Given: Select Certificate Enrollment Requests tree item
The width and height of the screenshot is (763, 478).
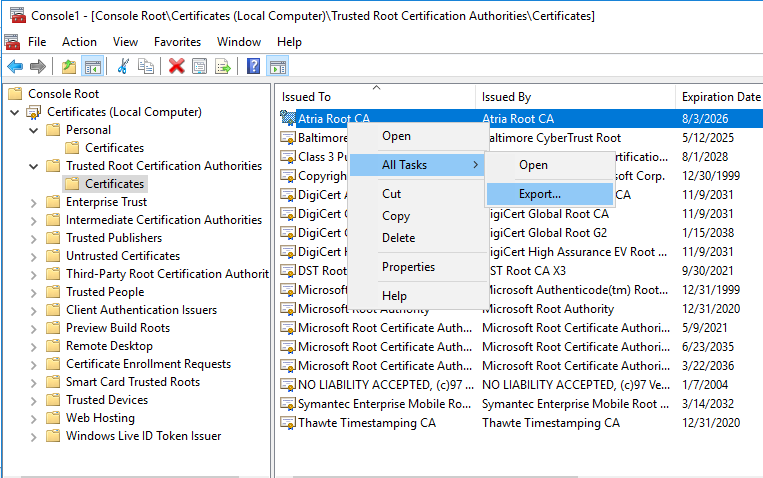Looking at the screenshot, I should click(x=148, y=364).
